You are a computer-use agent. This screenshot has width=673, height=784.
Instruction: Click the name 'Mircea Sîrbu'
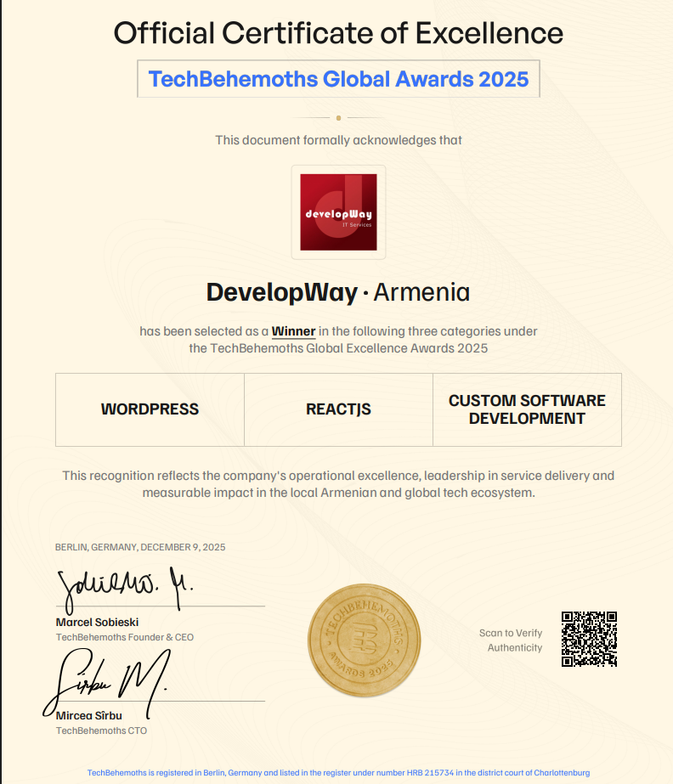88,716
